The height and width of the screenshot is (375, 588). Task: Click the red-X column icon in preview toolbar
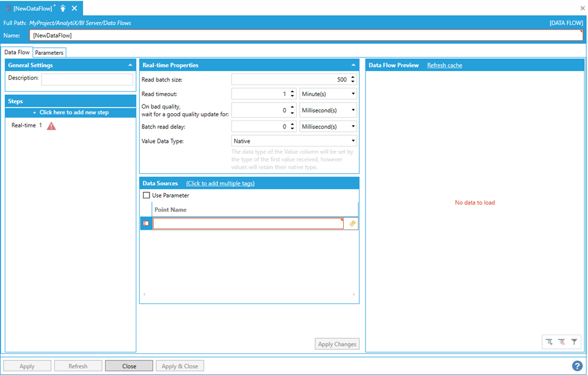coord(561,342)
